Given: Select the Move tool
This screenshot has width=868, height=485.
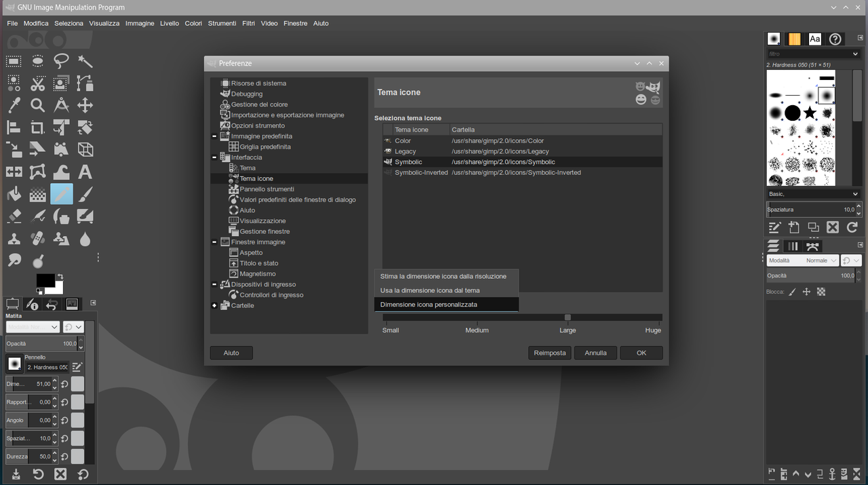Looking at the screenshot, I should [85, 105].
